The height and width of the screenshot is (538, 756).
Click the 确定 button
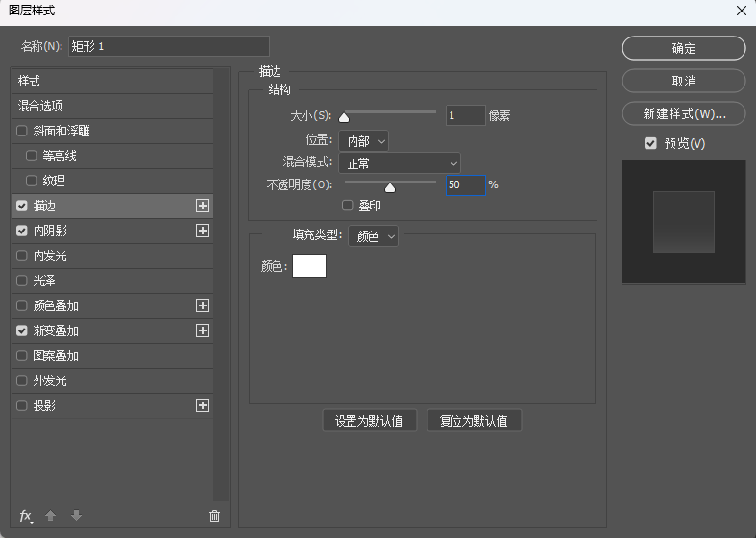(x=684, y=48)
